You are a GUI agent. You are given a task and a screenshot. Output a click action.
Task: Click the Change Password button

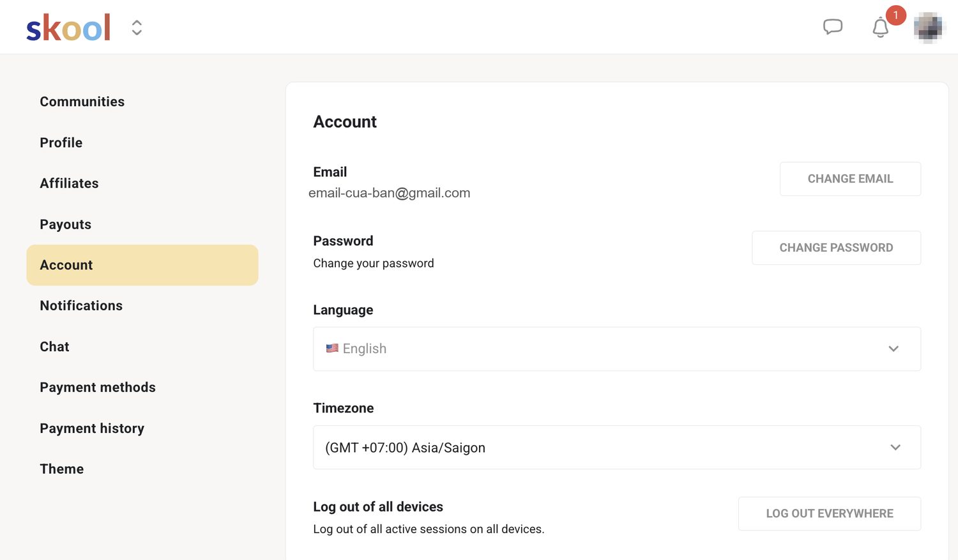pos(836,248)
